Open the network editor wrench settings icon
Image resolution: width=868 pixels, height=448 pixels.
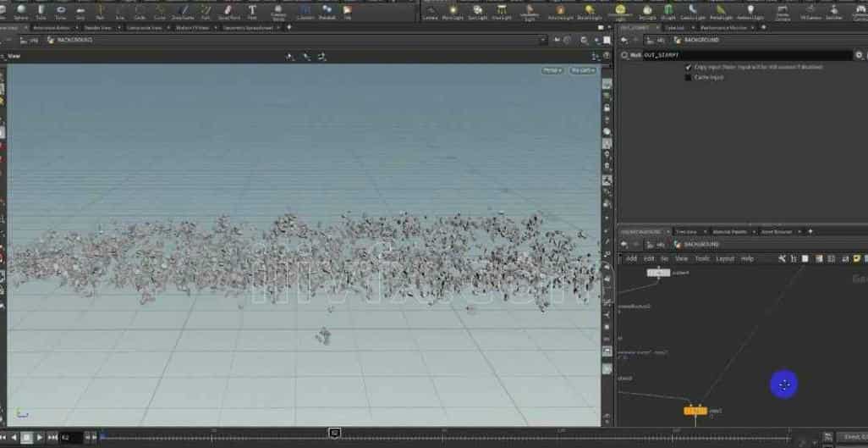[x=782, y=259]
